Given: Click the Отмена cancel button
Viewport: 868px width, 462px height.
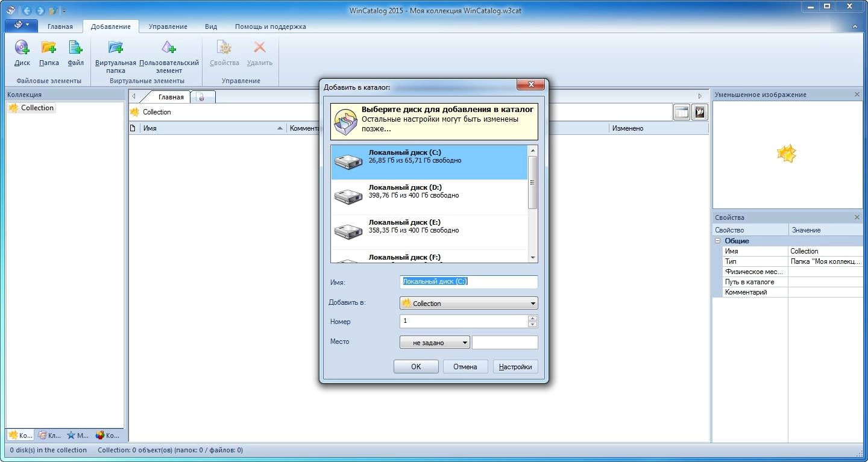Looking at the screenshot, I should coord(465,367).
